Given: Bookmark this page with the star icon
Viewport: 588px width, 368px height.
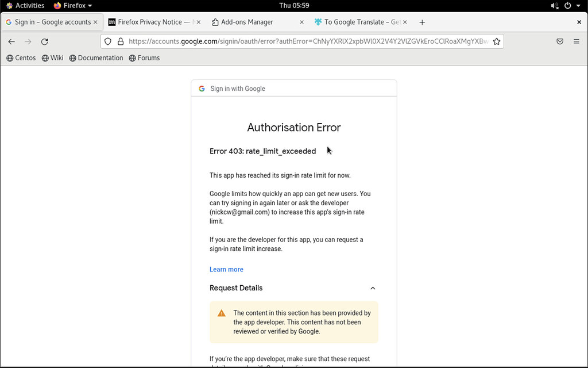Looking at the screenshot, I should pos(497,41).
